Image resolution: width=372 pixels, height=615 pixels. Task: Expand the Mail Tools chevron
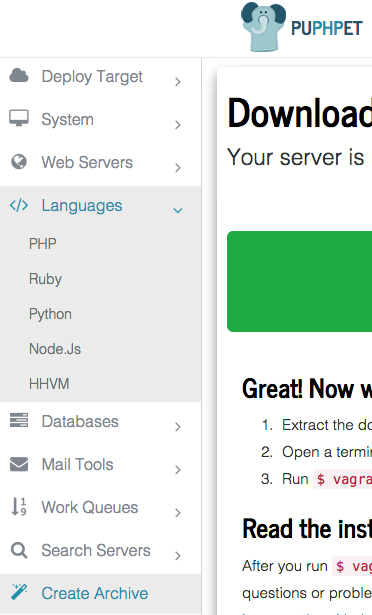(x=178, y=469)
